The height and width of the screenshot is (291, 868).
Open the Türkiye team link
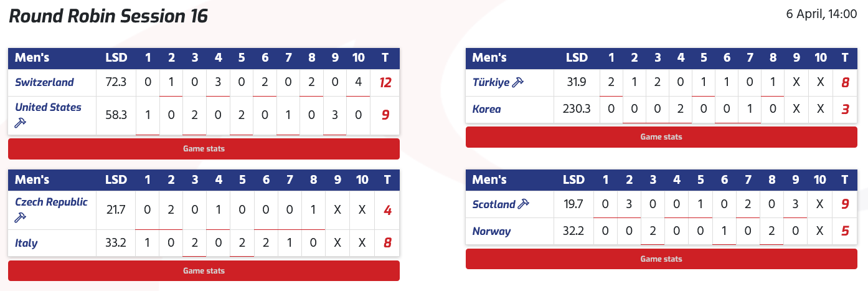491,82
